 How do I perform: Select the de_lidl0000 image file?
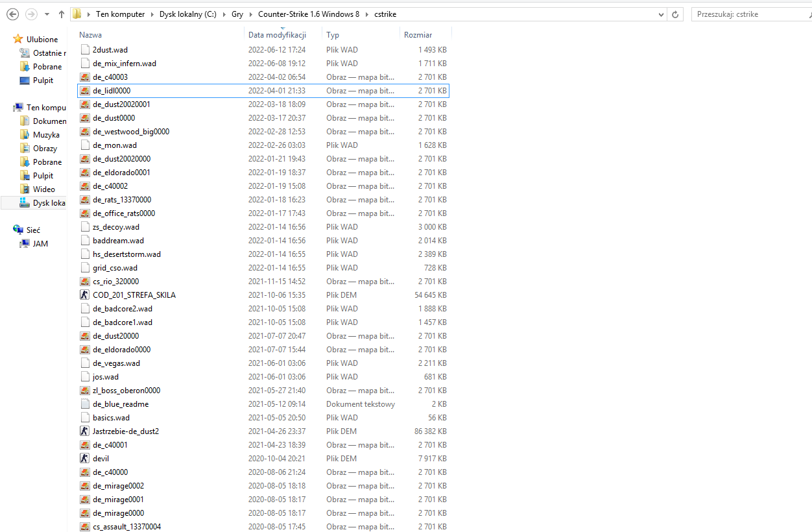tap(263, 91)
